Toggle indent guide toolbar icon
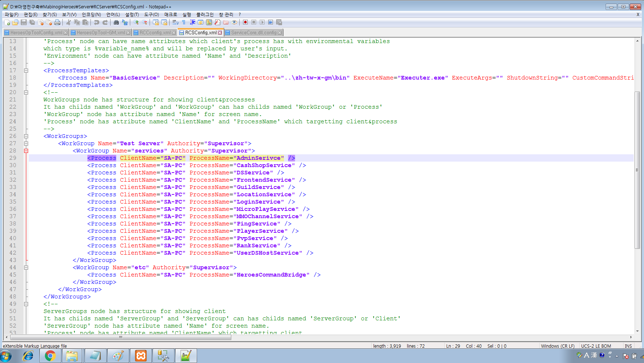Screen dimensions: 644x363 point(192,23)
